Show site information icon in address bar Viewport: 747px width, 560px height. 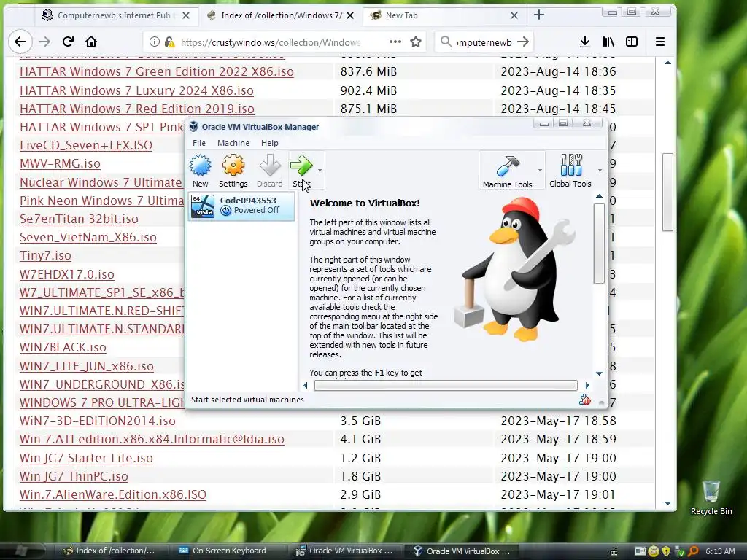coord(155,42)
